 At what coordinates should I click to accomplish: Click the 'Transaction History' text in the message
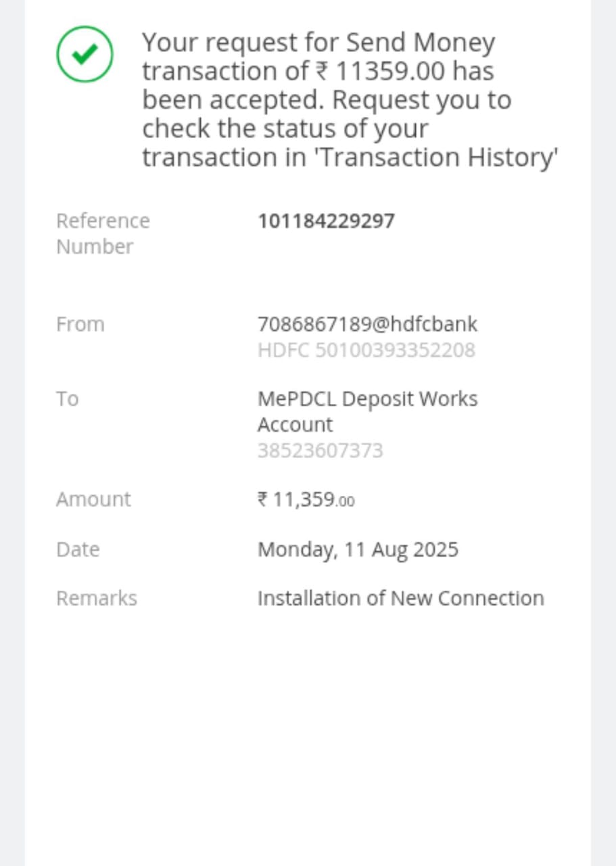pos(437,158)
